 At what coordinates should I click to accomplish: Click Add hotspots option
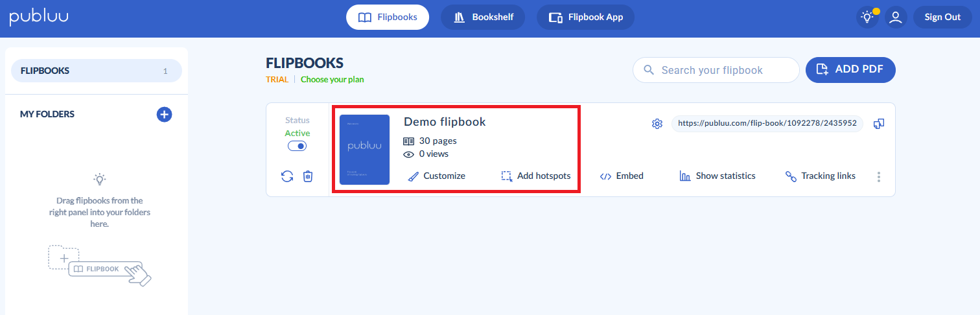pyautogui.click(x=536, y=176)
